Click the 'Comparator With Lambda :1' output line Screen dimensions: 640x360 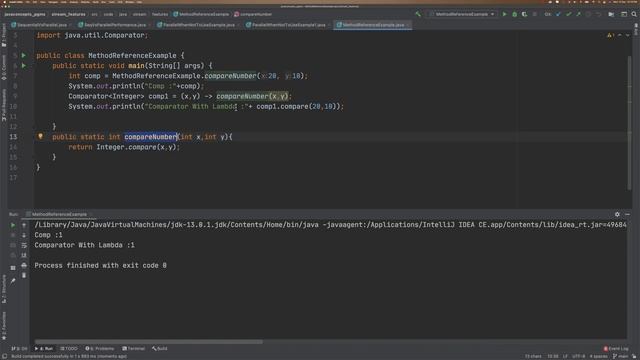point(84,245)
